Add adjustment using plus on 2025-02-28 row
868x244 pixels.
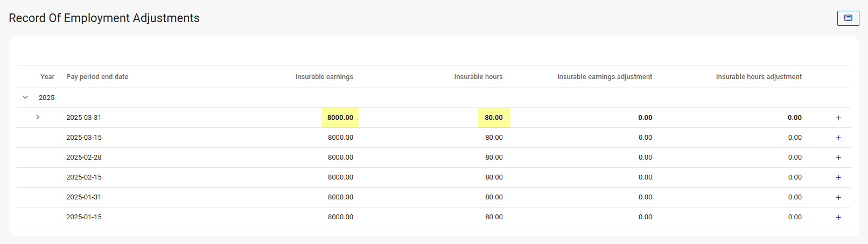click(838, 157)
